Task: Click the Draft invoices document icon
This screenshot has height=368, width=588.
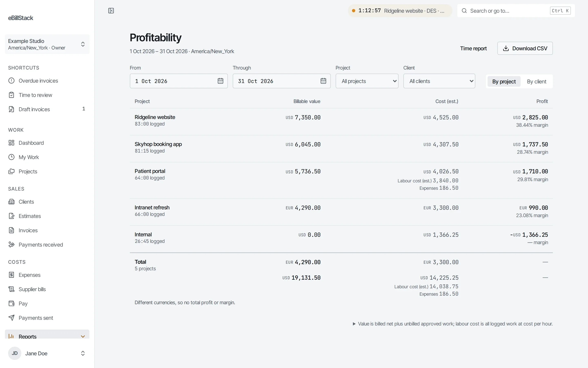Action: [x=11, y=109]
